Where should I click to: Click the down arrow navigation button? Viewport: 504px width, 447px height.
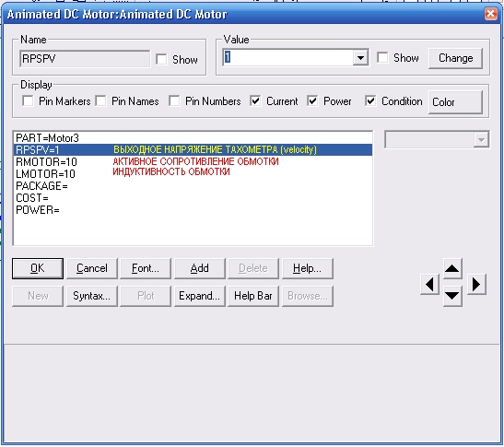[452, 296]
